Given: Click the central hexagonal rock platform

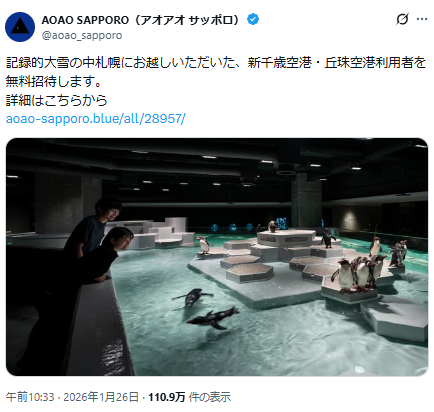Looking at the screenshot, I should point(286,237).
